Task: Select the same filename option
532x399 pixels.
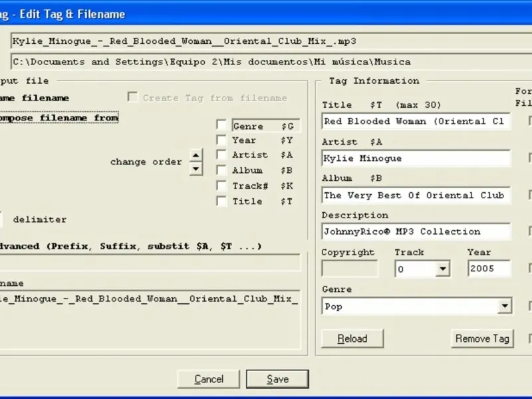Action: coord(35,98)
